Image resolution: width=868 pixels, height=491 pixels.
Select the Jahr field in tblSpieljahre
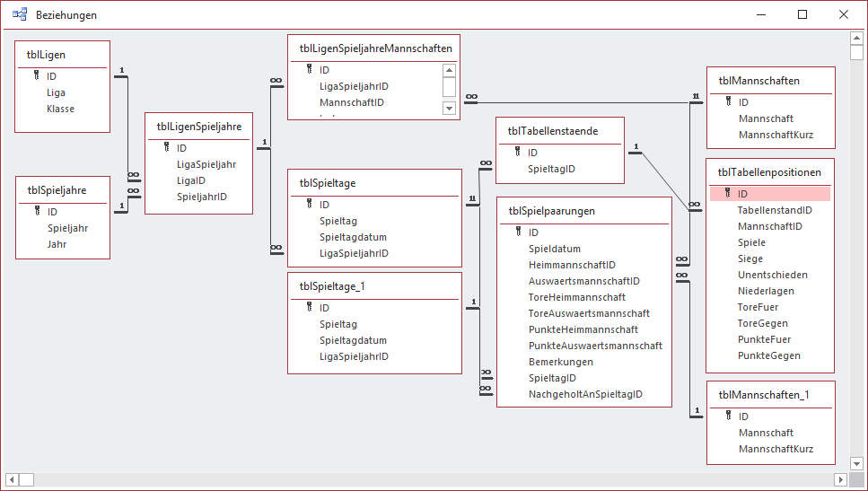57,244
